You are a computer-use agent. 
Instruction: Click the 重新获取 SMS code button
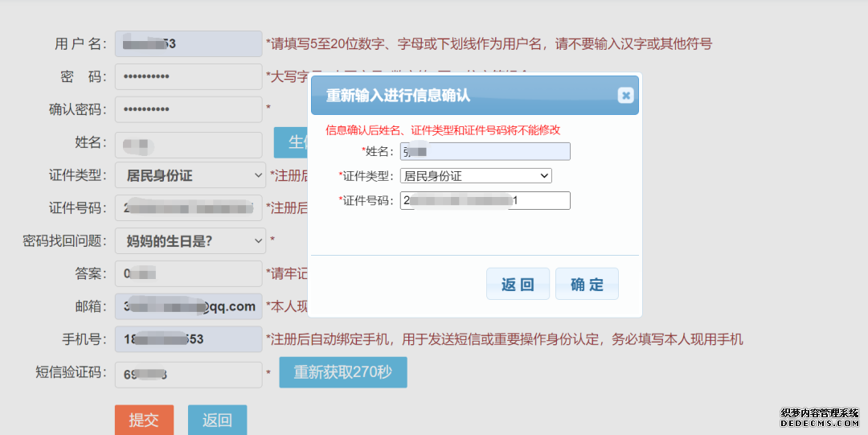[x=342, y=371]
